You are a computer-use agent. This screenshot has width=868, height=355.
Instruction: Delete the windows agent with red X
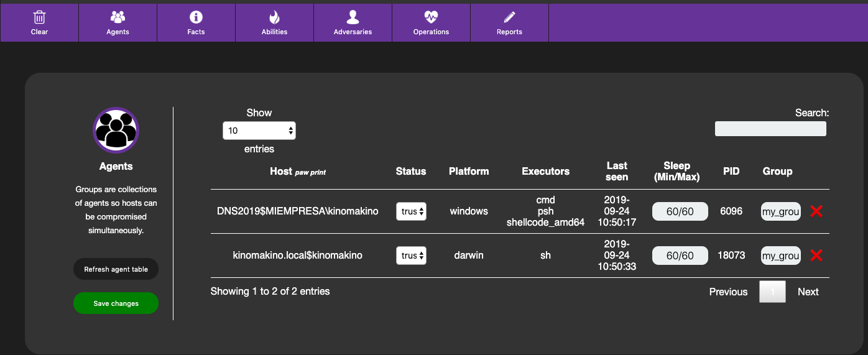coord(816,211)
